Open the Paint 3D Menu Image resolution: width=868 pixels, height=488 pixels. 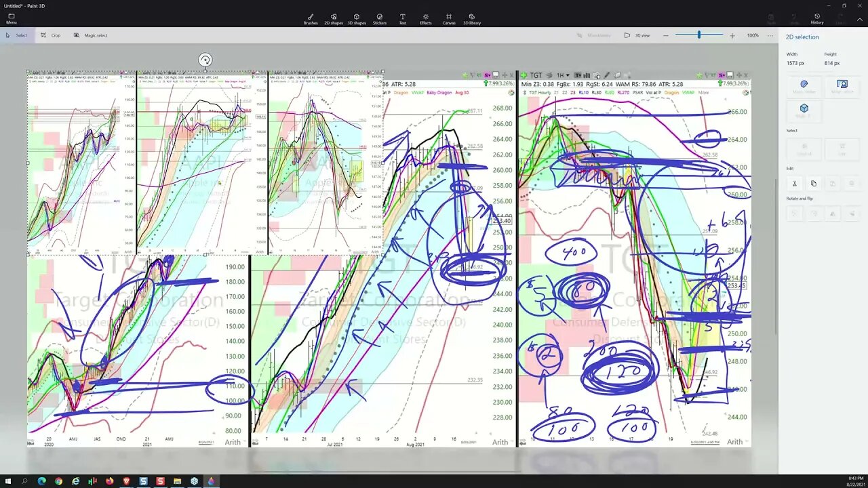click(12, 19)
